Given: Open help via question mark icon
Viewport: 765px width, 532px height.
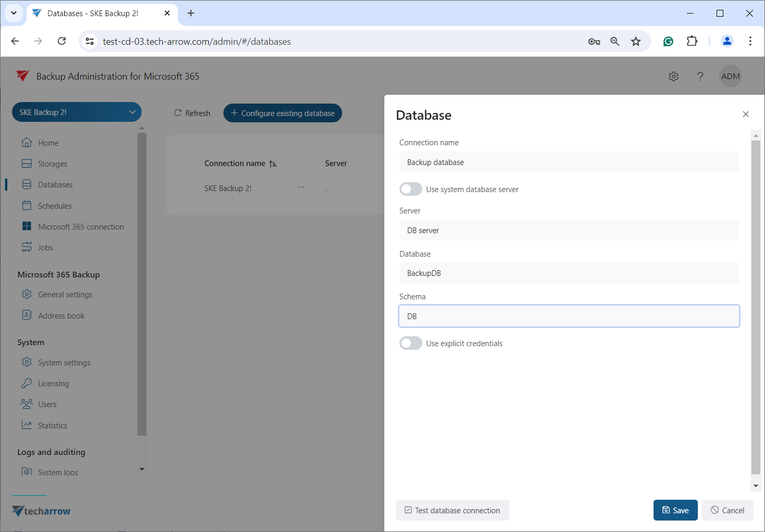Looking at the screenshot, I should tap(700, 77).
